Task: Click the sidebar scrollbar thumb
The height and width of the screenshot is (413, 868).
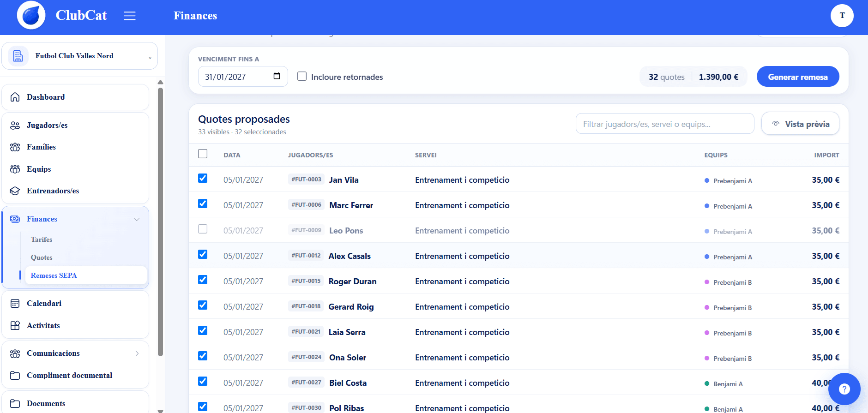Action: [161, 221]
